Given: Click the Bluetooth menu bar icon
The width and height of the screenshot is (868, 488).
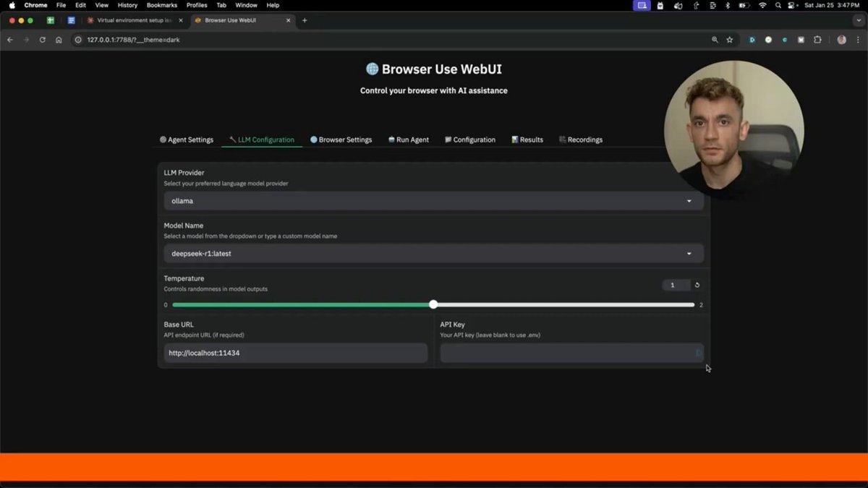Looking at the screenshot, I should point(728,5).
